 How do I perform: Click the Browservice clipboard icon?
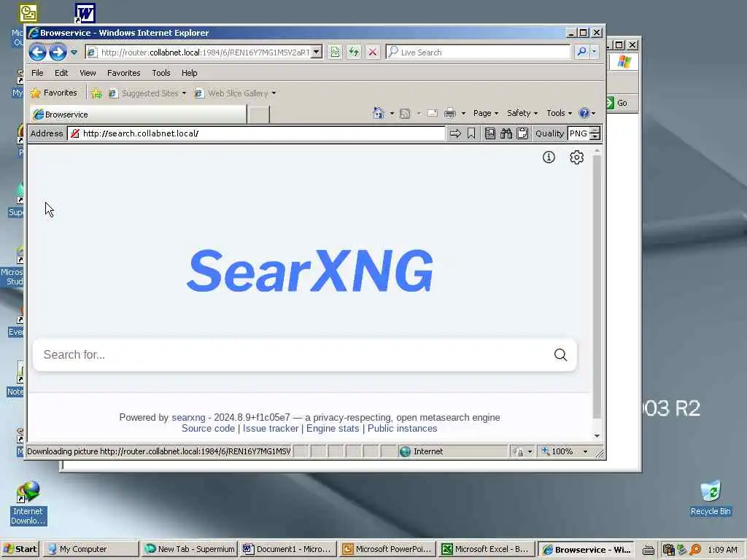[522, 133]
